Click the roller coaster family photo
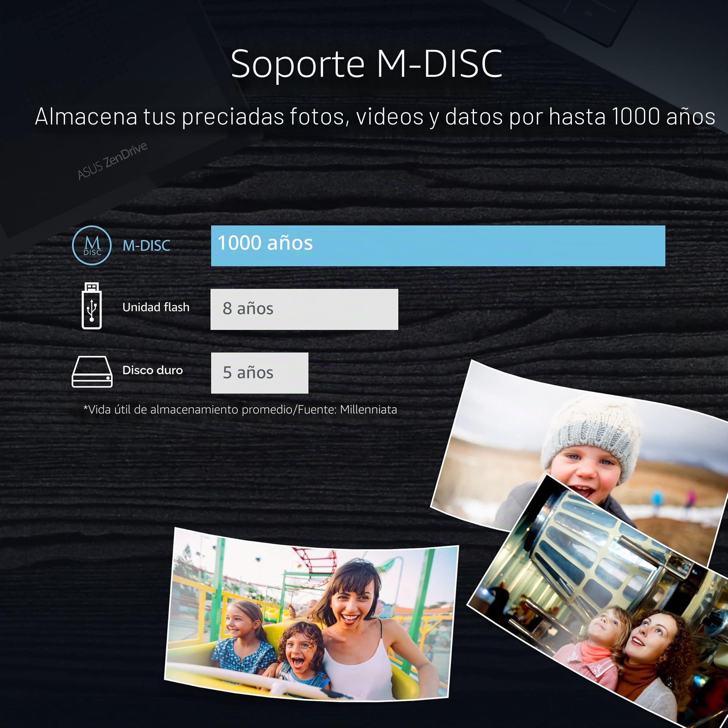The image size is (728, 728). point(311,614)
